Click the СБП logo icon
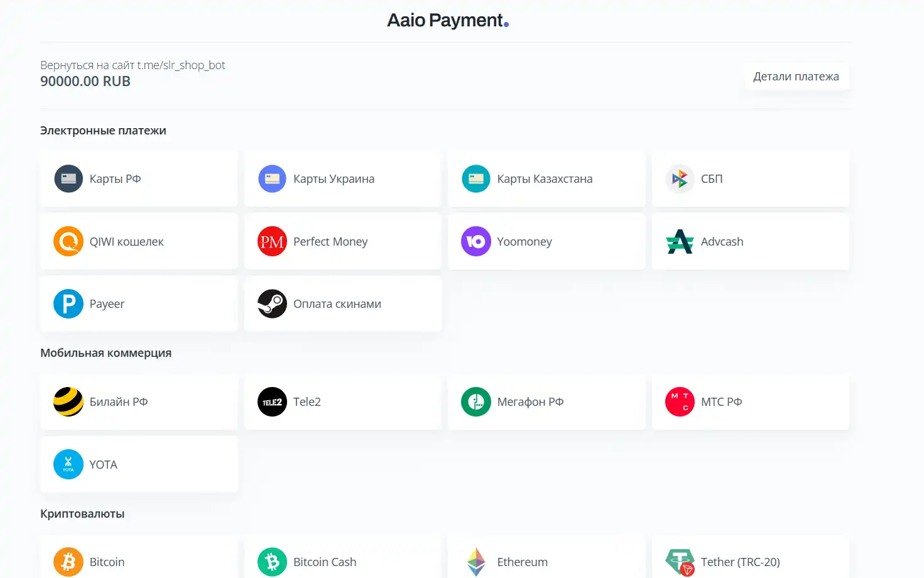Screen dimensions: 924x578 tap(680, 179)
